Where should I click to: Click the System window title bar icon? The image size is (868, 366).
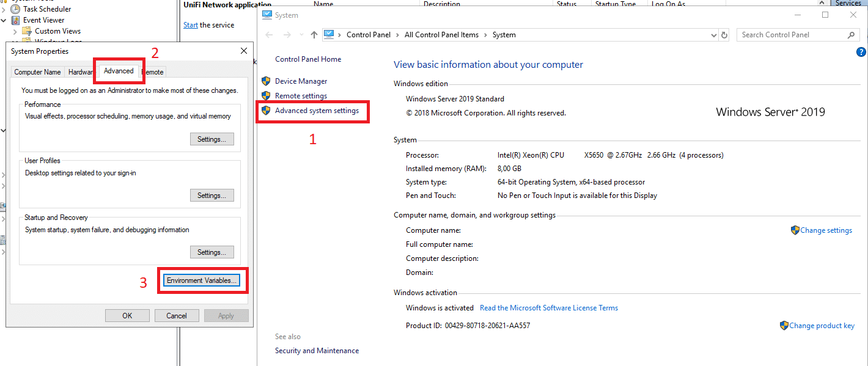click(267, 15)
